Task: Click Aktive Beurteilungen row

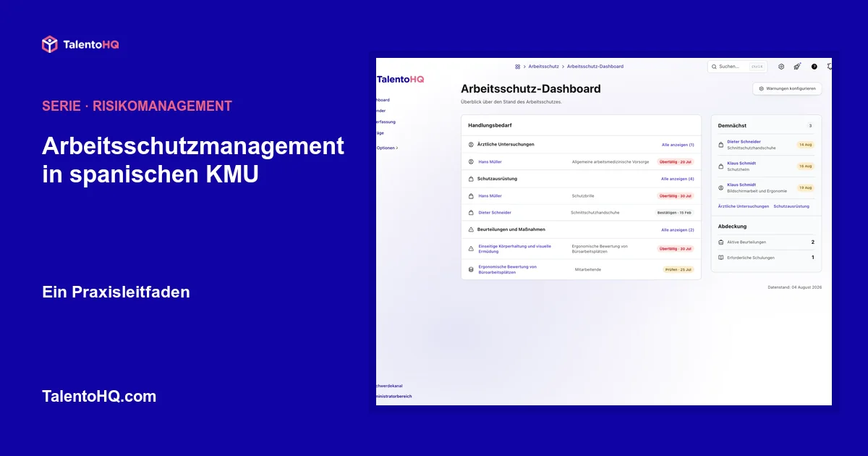Action: 766,242
